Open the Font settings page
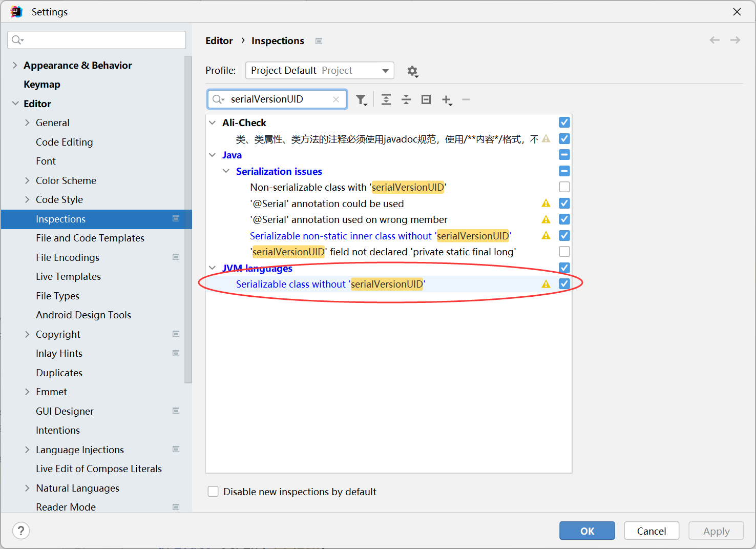The width and height of the screenshot is (756, 549). (x=46, y=161)
